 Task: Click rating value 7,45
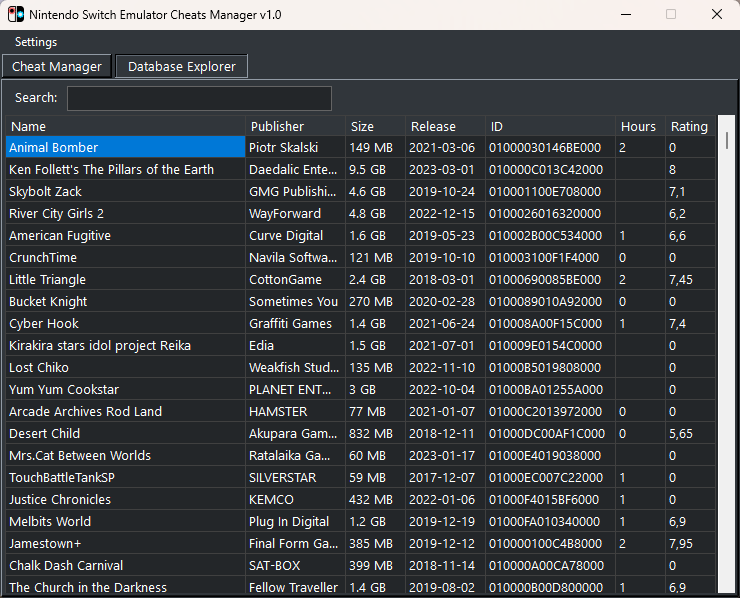[690, 279]
